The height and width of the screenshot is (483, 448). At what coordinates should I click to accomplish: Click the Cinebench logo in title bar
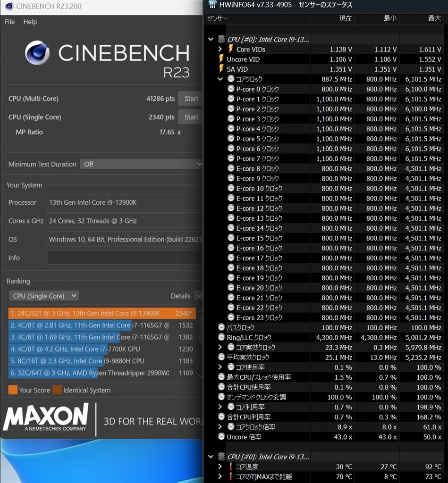click(x=9, y=6)
